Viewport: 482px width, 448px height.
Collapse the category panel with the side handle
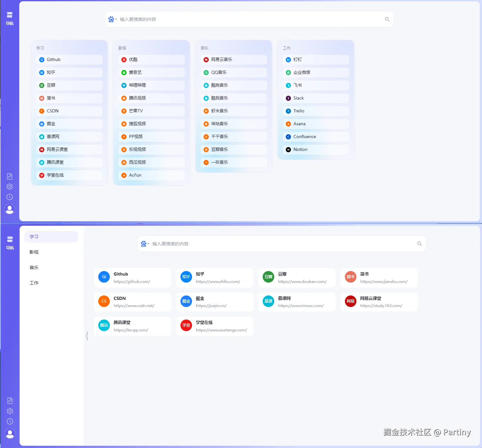87,336
